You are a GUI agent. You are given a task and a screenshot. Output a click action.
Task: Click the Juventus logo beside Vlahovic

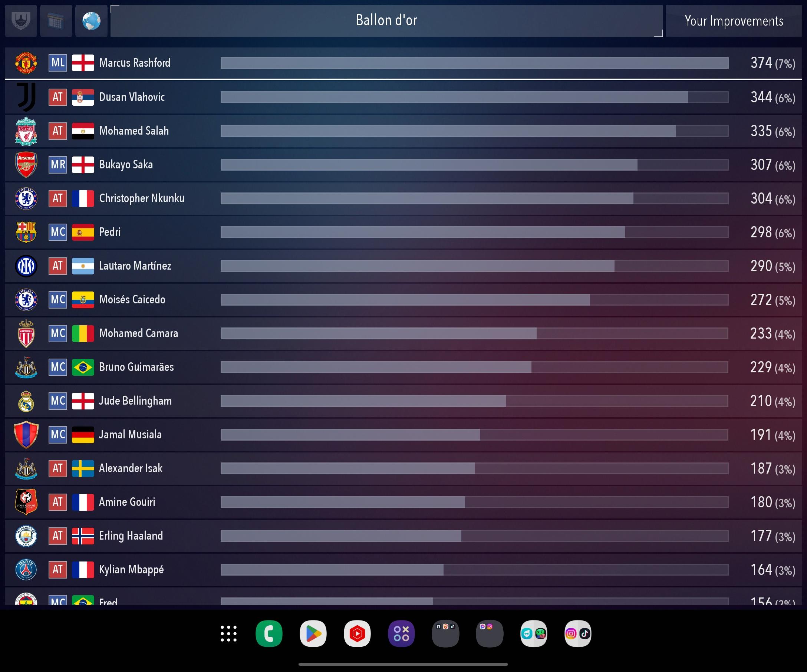[x=26, y=97]
